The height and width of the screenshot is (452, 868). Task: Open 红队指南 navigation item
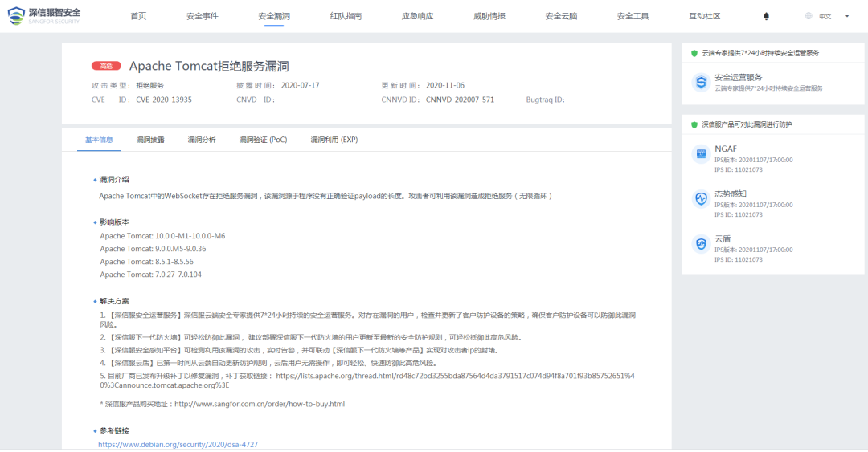(346, 16)
